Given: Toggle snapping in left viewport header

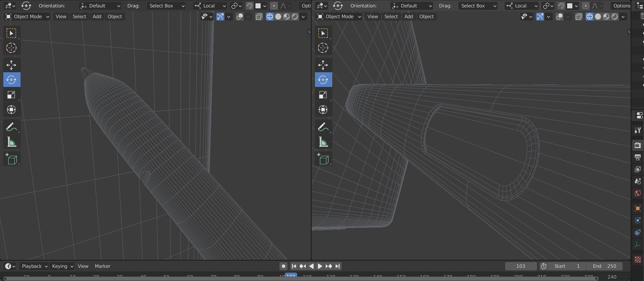Looking at the screenshot, I should click(x=249, y=6).
